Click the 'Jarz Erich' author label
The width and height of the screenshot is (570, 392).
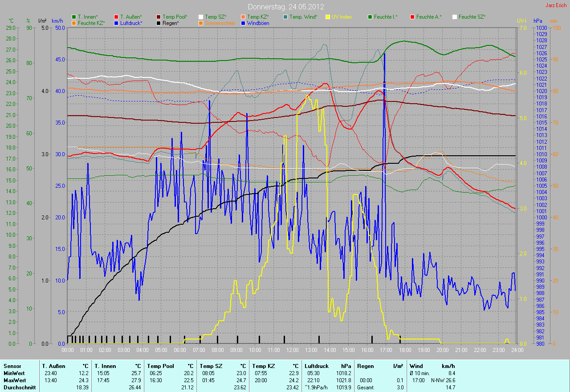pos(556,5)
